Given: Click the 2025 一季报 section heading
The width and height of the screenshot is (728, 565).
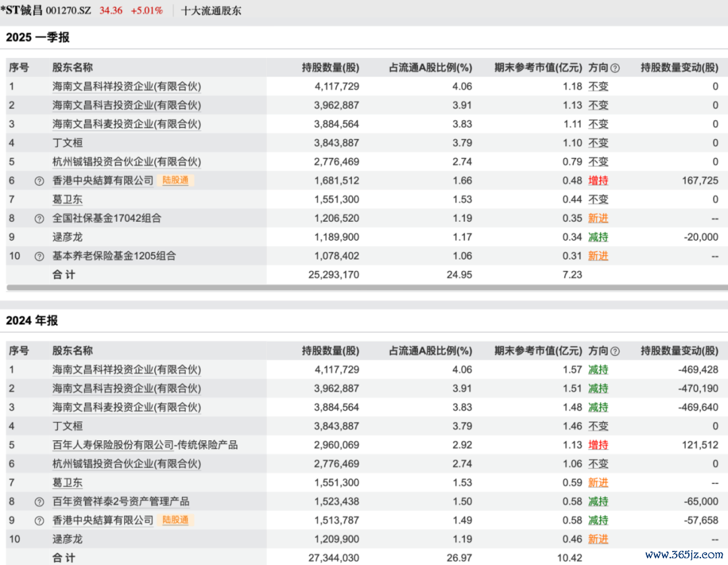Looking at the screenshot, I should (x=38, y=38).
